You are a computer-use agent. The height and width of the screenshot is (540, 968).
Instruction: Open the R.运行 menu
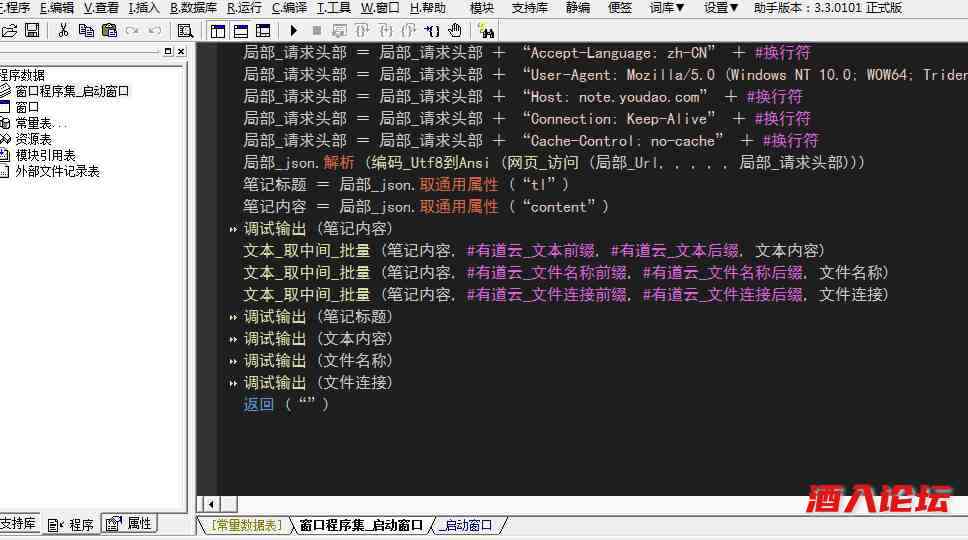244,8
